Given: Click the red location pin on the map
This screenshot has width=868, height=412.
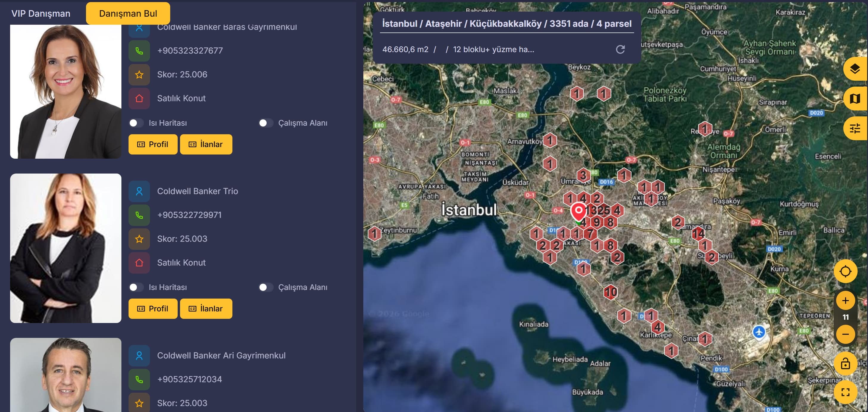Looking at the screenshot, I should [578, 212].
